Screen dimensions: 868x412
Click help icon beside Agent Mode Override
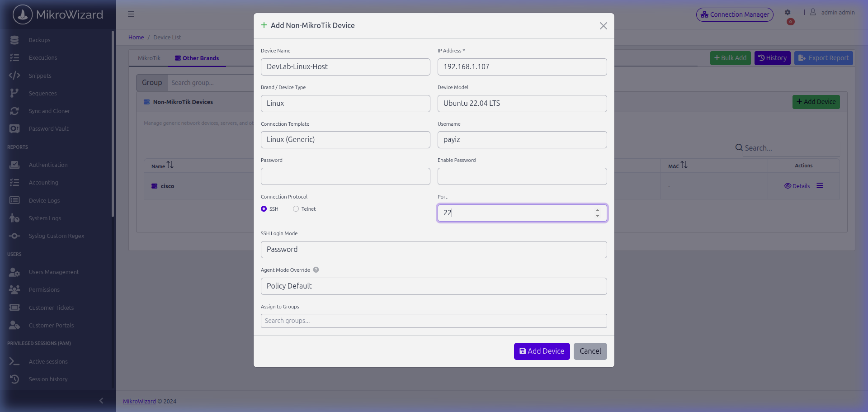[316, 270]
